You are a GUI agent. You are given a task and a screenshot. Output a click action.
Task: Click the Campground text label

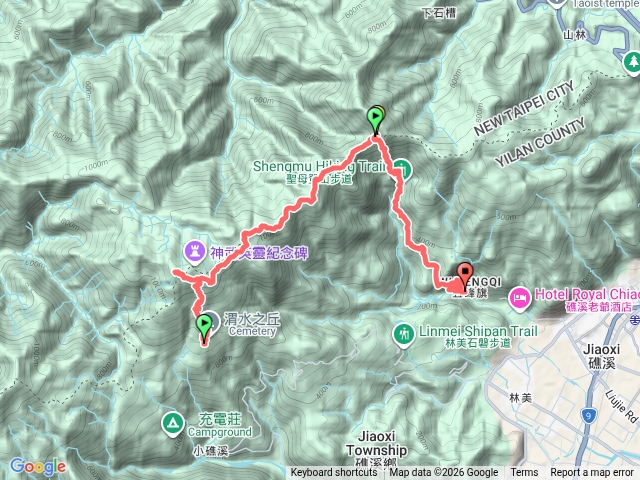pos(220,432)
